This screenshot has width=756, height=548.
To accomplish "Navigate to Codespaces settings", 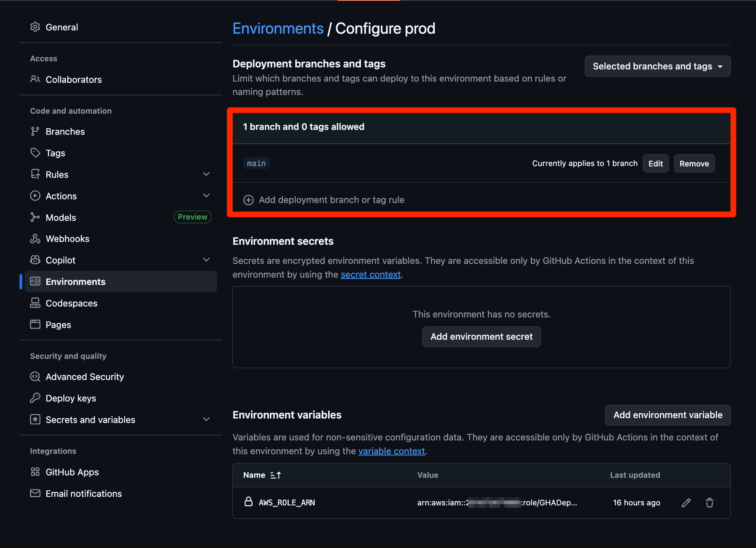I will click(121, 303).
